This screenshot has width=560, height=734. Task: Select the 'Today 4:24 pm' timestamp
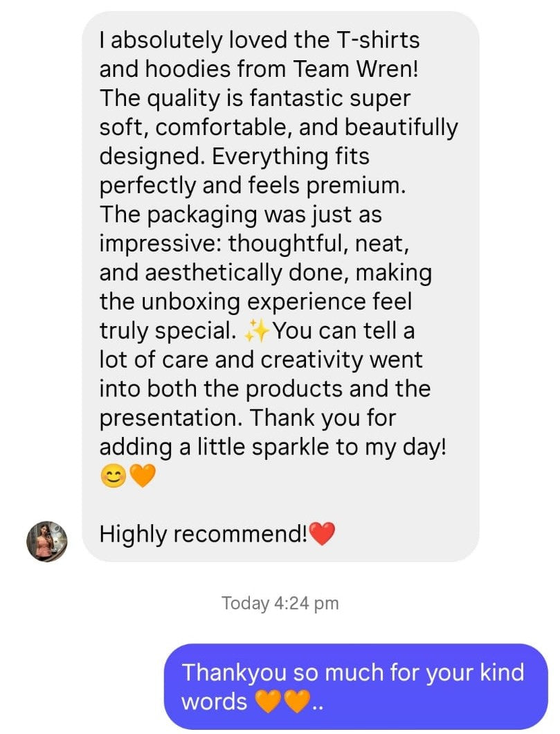280,603
